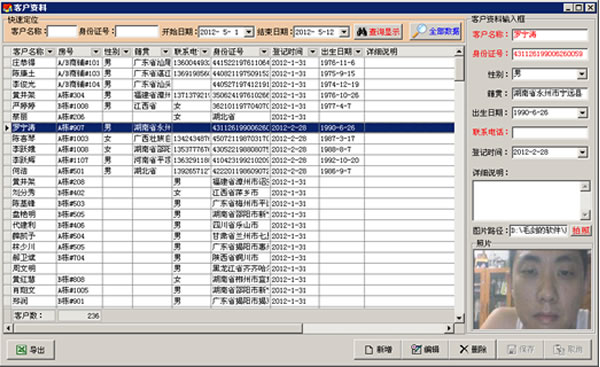
Task: Expand 登记时间 dropdown in input panel
Action: 582,153
